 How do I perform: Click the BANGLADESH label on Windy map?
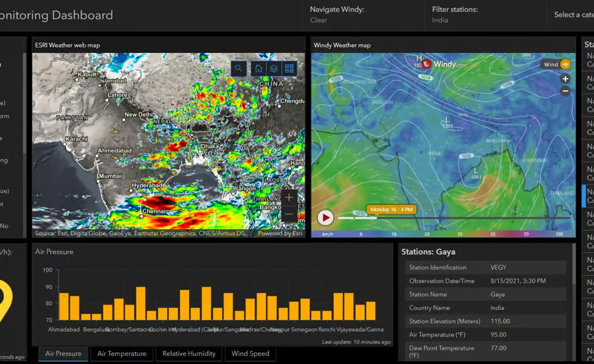pyautogui.click(x=499, y=141)
